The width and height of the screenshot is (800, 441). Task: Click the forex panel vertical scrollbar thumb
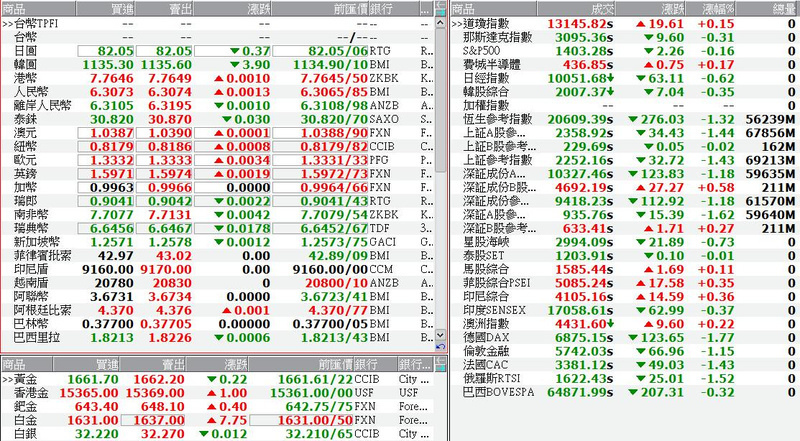[440, 102]
